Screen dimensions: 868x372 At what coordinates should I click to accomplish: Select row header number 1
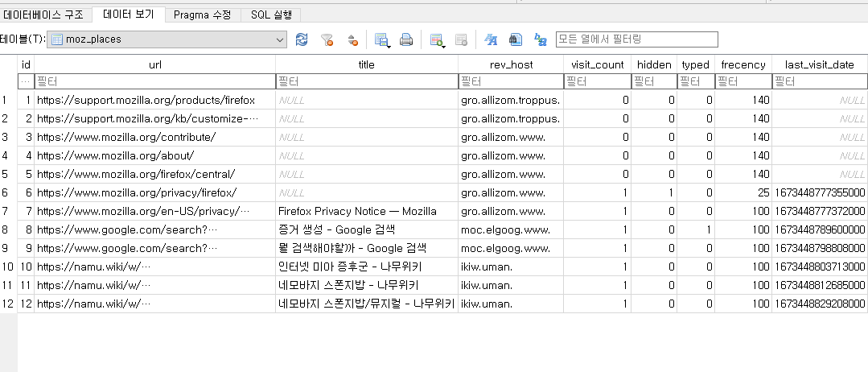tap(8, 101)
